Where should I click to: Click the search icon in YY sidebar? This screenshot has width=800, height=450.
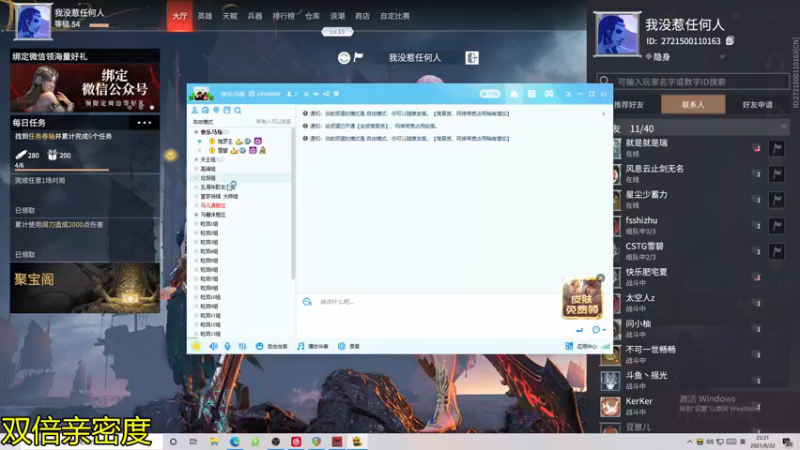point(238,110)
